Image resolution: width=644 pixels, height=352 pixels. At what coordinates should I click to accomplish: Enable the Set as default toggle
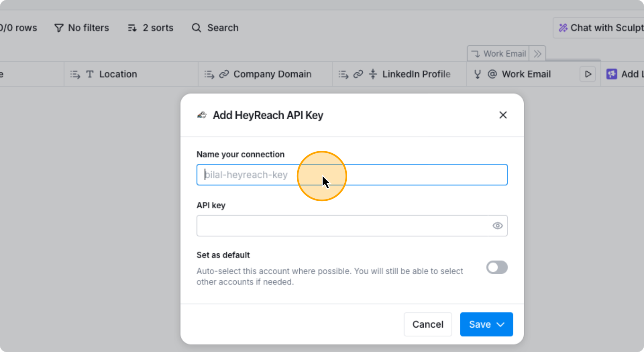(x=497, y=268)
